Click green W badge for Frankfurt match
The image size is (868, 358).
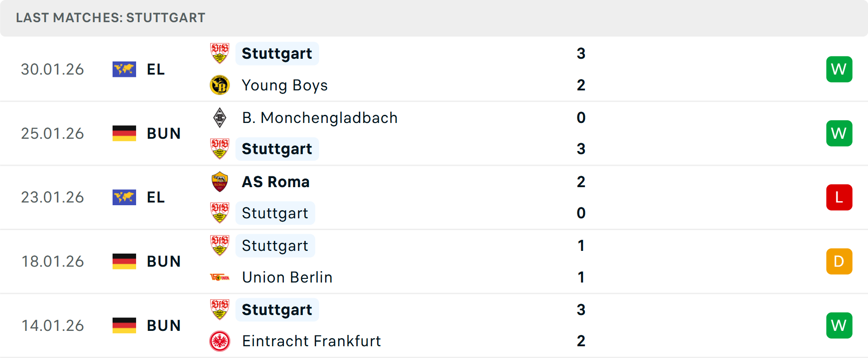pos(839,325)
